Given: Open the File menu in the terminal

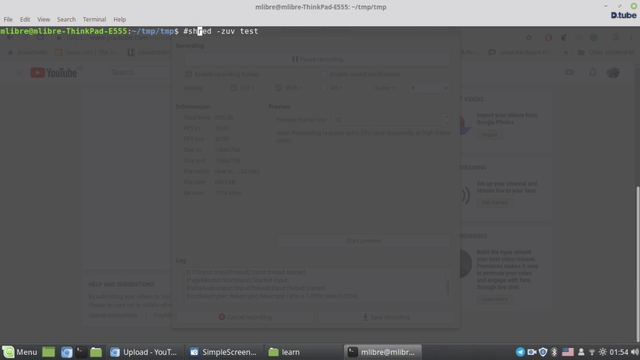Looking at the screenshot, I should pos(8,19).
